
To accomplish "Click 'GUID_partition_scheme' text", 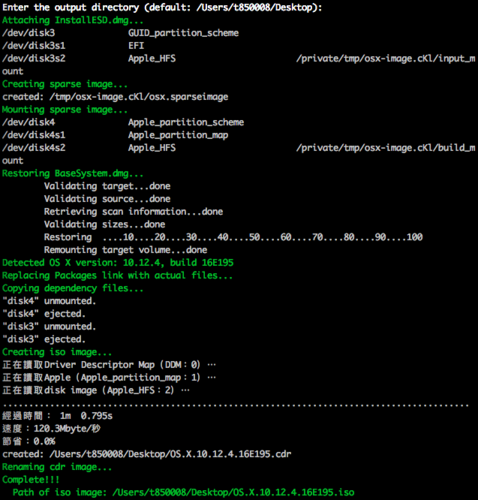I will pos(183,33).
